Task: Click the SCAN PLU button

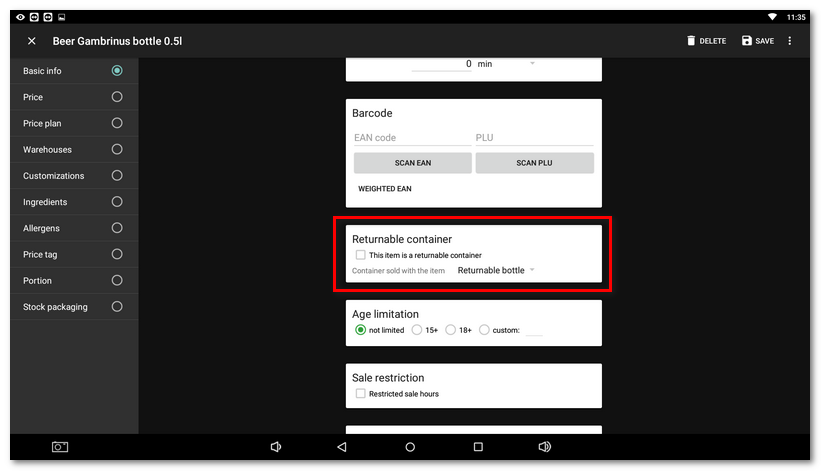Action: pyautogui.click(x=534, y=163)
